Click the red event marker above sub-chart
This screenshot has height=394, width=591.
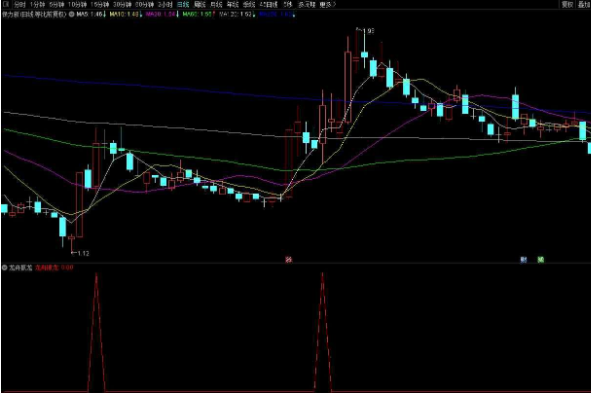(288, 259)
